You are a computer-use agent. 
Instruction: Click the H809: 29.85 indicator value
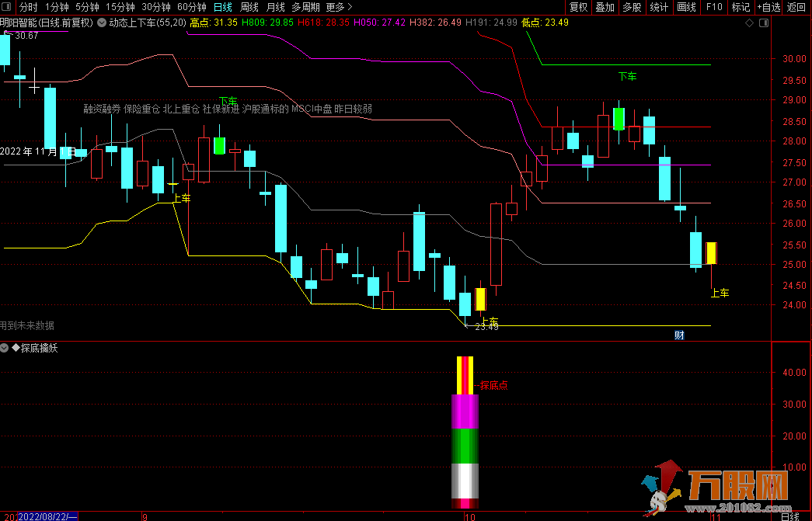[268, 23]
